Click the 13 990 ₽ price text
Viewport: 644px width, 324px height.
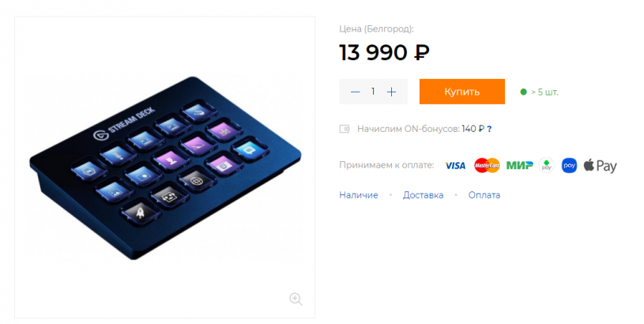[x=384, y=53]
